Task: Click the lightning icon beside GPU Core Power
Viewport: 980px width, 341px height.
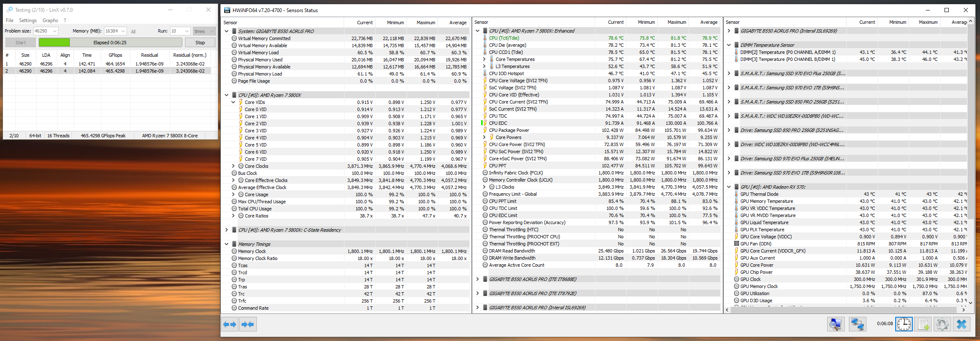Action: [x=737, y=265]
